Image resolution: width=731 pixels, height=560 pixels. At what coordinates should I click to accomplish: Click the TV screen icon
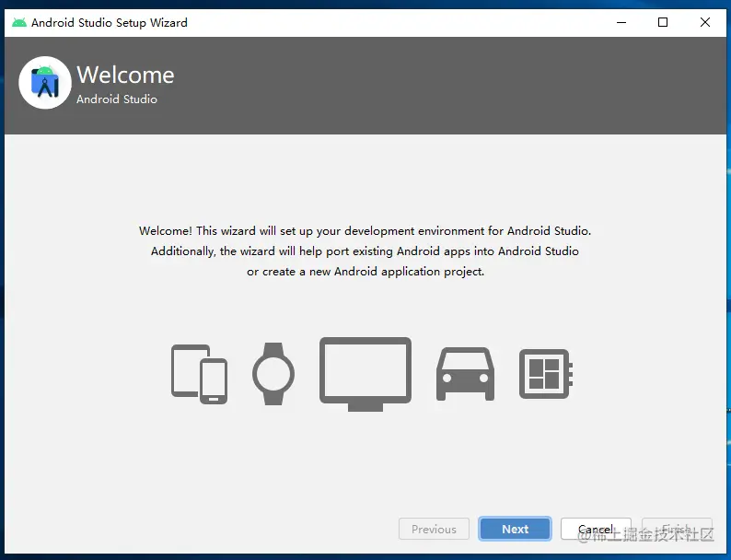(365, 374)
